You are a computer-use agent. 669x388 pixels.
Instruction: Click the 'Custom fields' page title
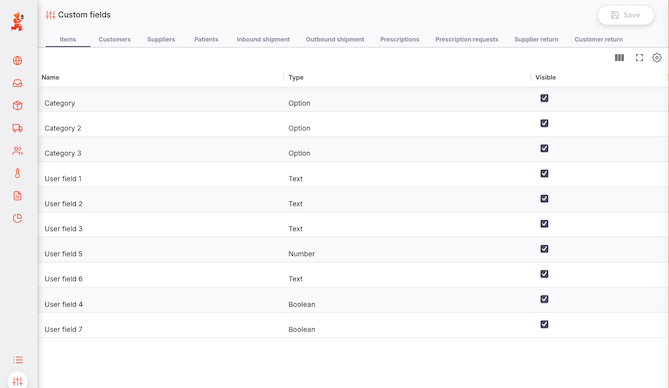point(84,15)
